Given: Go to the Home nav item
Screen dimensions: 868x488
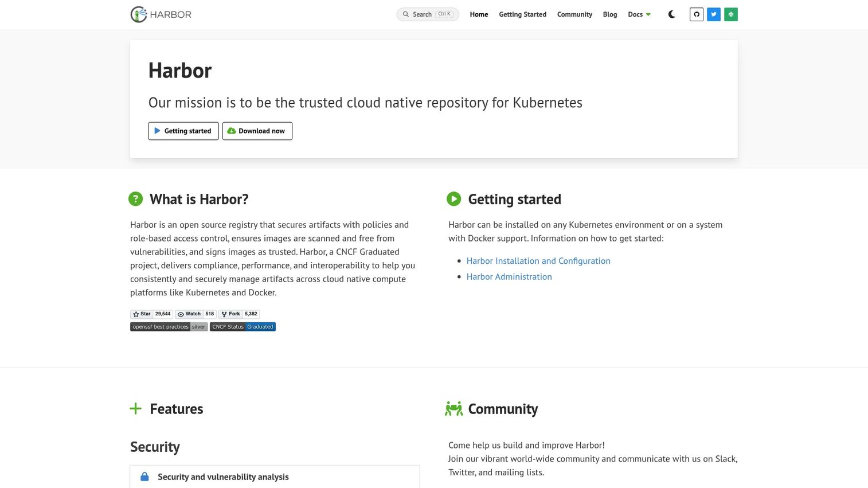Looking at the screenshot, I should [x=479, y=14].
